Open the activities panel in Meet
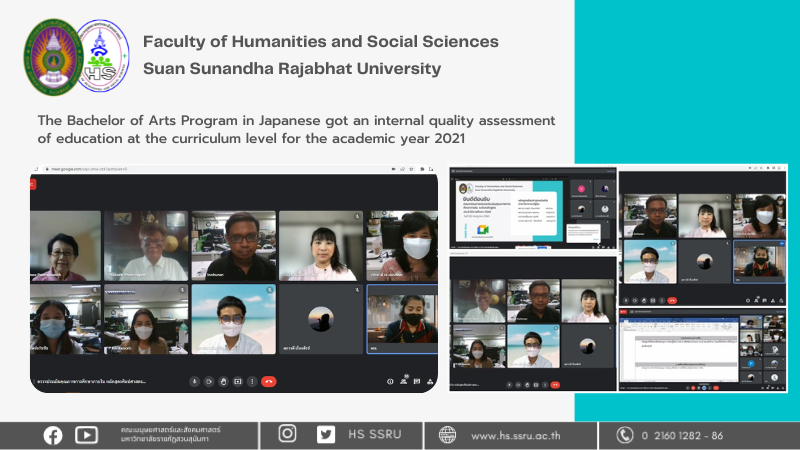Screen dimensions: 800x450 [x=429, y=381]
